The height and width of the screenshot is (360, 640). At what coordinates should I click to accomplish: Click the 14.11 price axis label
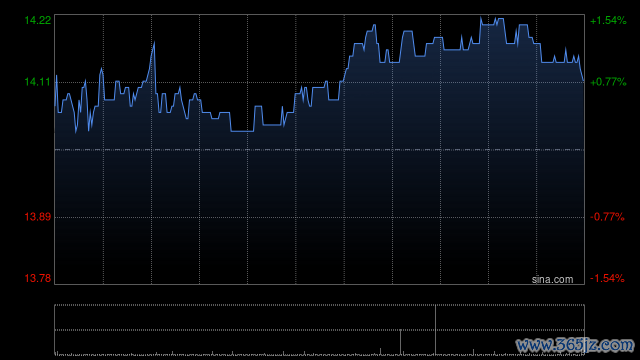coord(38,82)
